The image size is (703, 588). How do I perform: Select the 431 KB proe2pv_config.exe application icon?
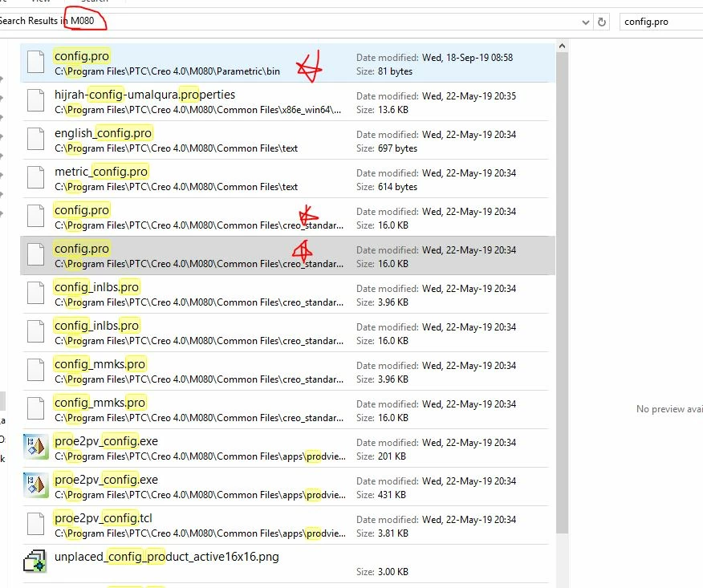tap(36, 485)
